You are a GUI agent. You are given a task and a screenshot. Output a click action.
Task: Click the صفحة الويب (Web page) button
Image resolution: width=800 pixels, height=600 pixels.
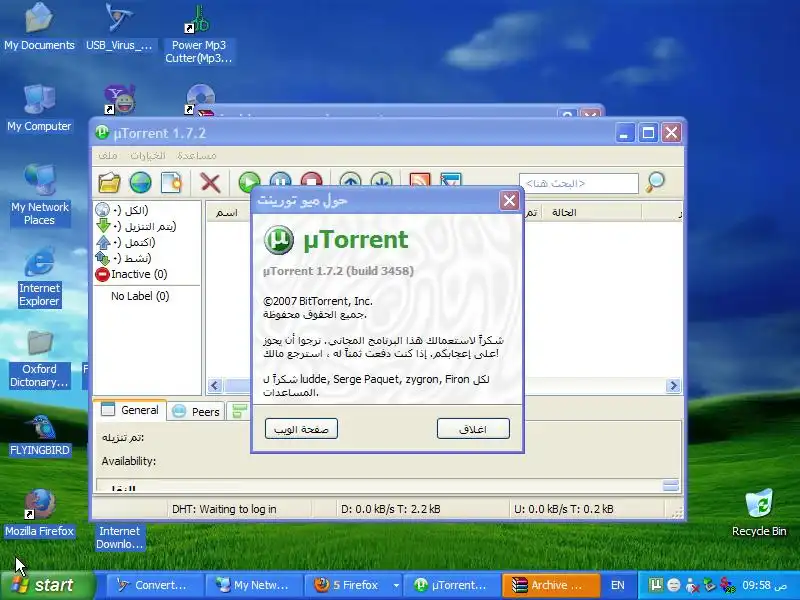[301, 429]
